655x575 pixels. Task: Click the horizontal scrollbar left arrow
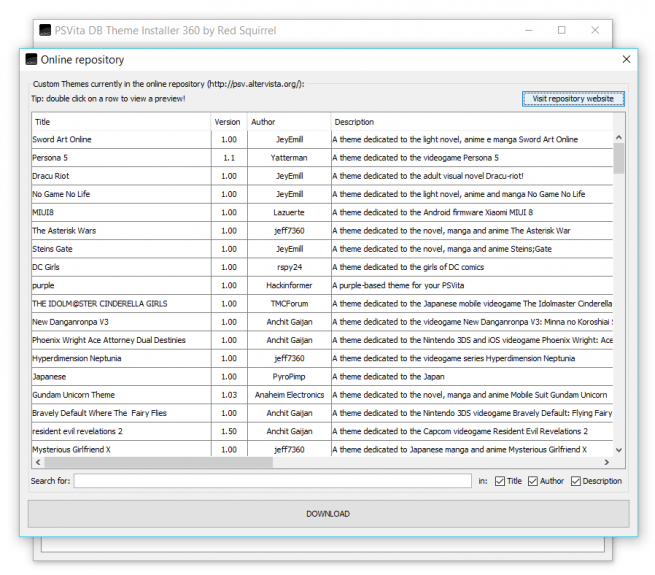[x=38, y=463]
